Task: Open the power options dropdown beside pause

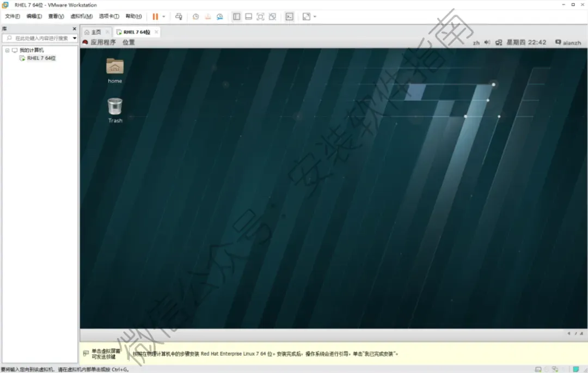Action: click(164, 16)
